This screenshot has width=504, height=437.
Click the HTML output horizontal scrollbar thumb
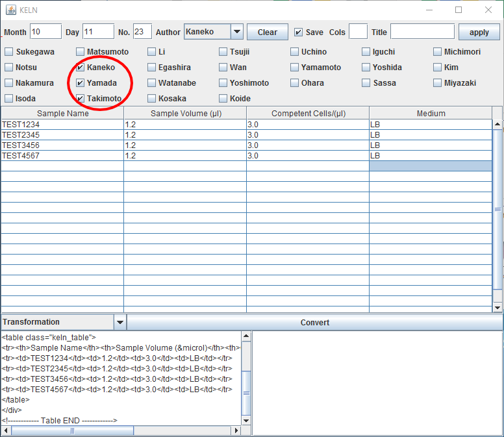pyautogui.click(x=72, y=431)
